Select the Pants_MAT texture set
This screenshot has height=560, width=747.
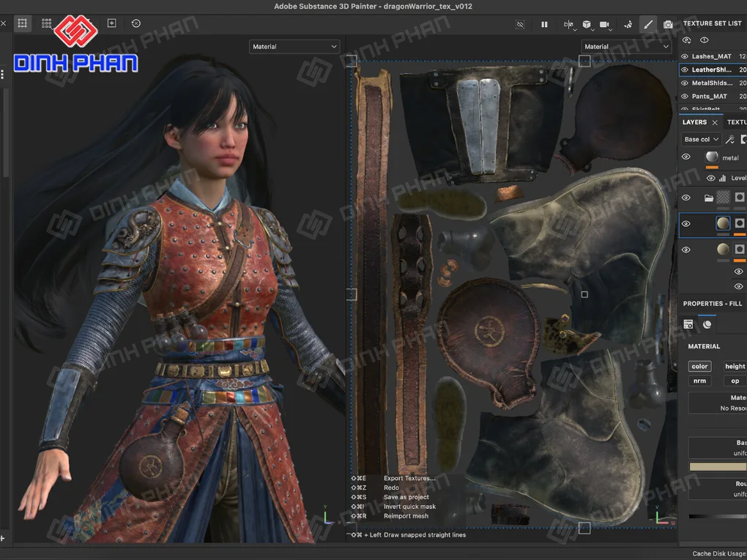709,96
